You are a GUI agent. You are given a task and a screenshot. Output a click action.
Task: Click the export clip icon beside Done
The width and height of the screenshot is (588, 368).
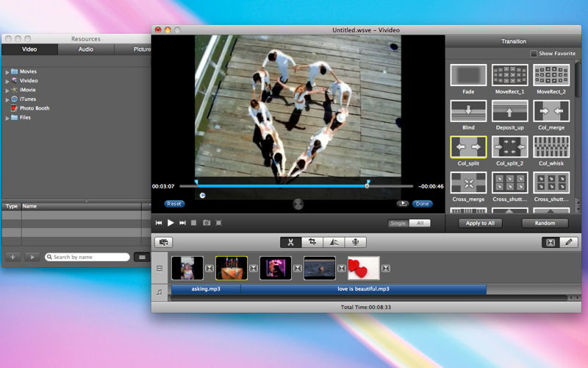(x=403, y=204)
